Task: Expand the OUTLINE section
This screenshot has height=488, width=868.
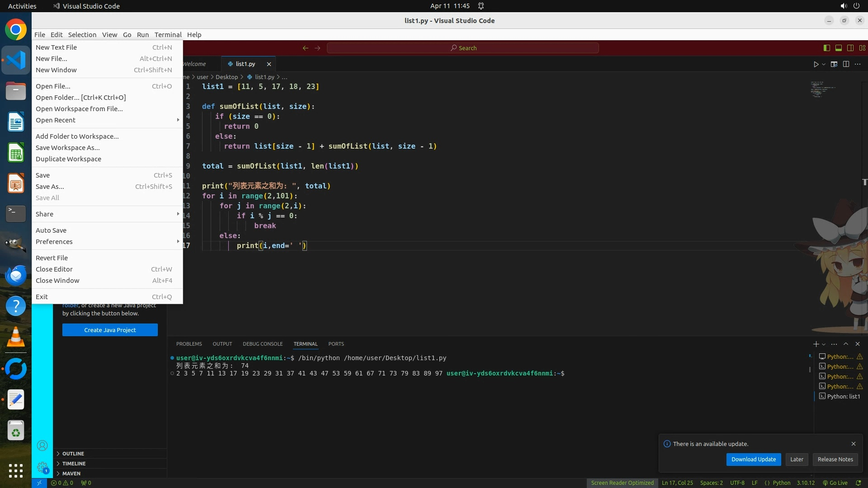Action: point(73,454)
